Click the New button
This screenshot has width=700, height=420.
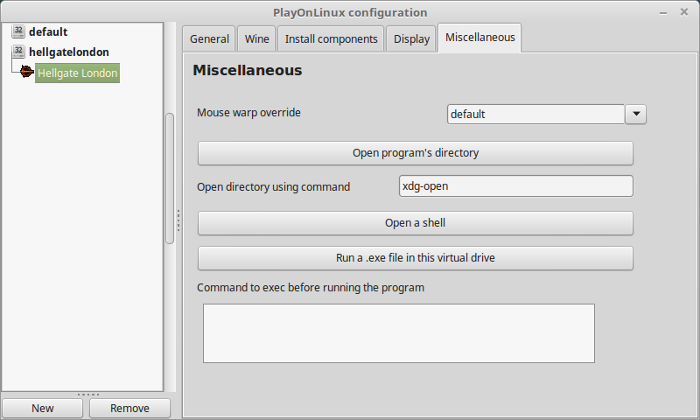(42, 408)
